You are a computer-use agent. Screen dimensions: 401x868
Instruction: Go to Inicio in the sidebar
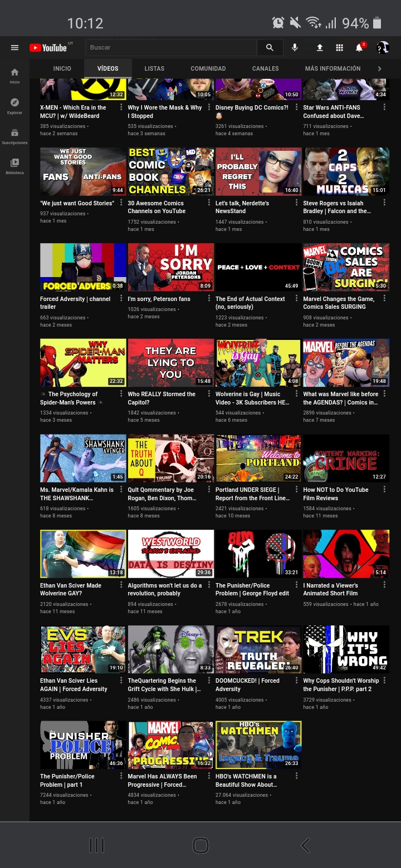14,76
